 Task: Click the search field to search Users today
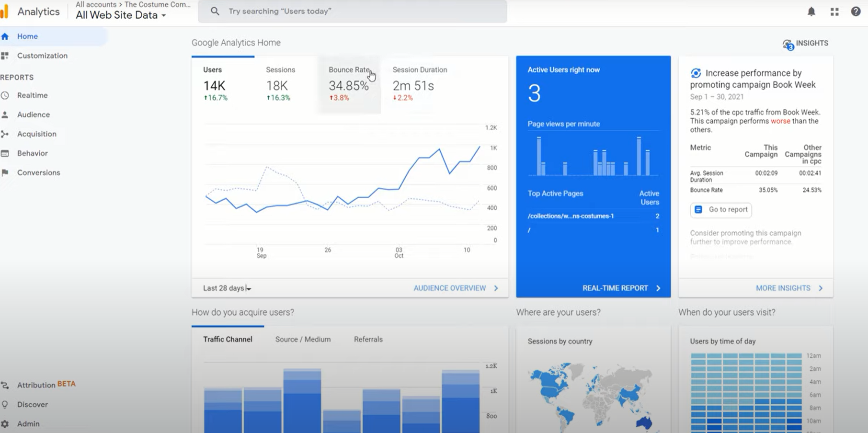coord(353,11)
